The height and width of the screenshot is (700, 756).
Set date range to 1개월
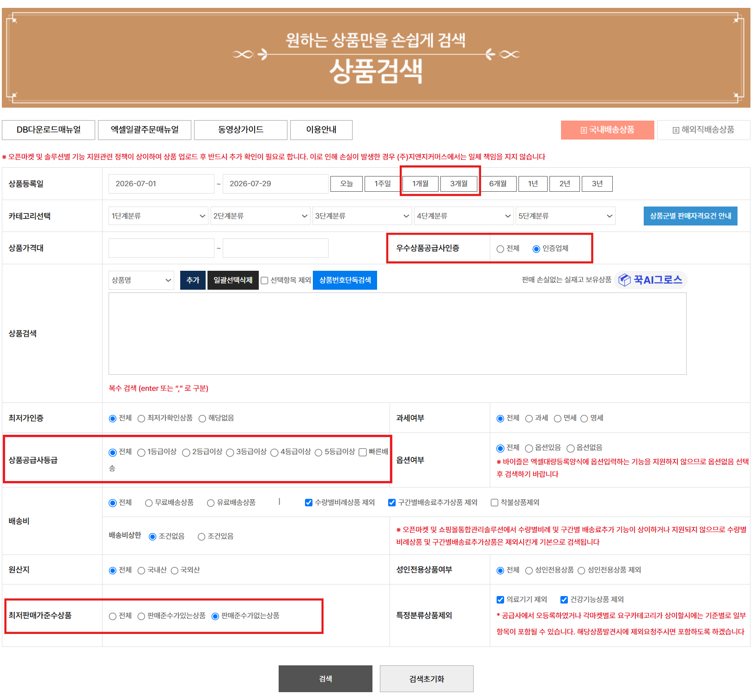tap(421, 184)
